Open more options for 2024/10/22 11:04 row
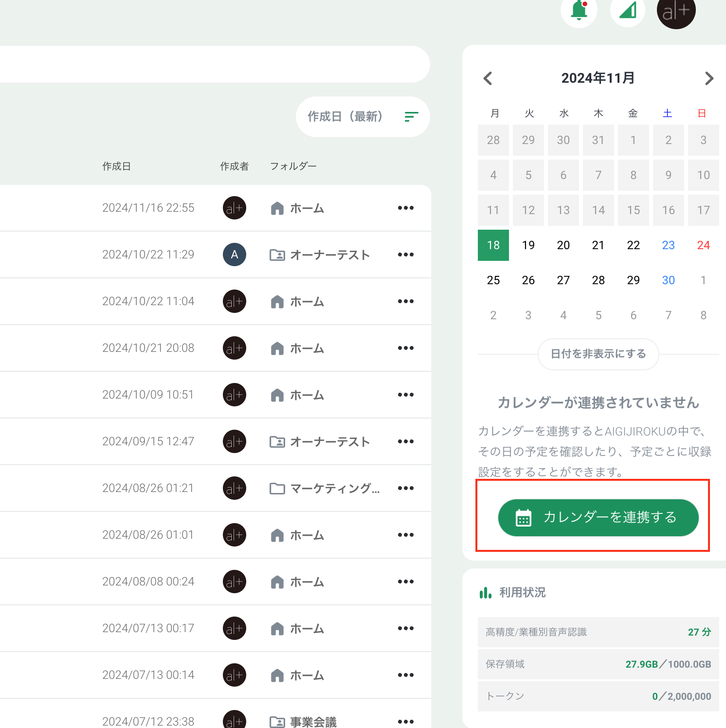Image resolution: width=726 pixels, height=728 pixels. pos(406,301)
